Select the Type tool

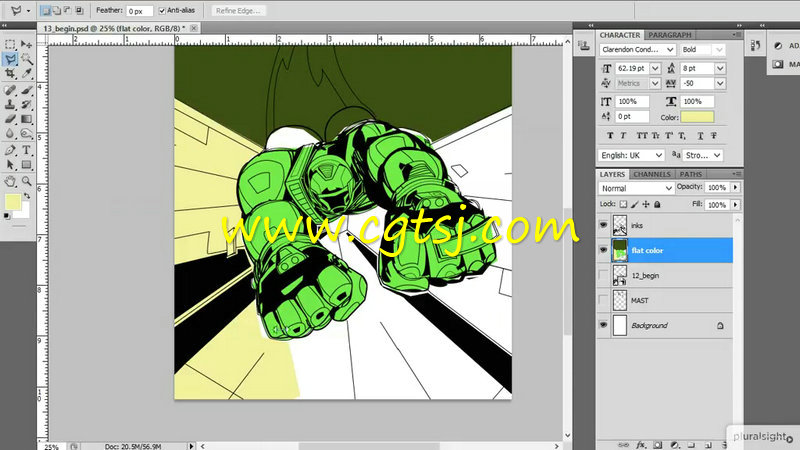click(x=27, y=150)
